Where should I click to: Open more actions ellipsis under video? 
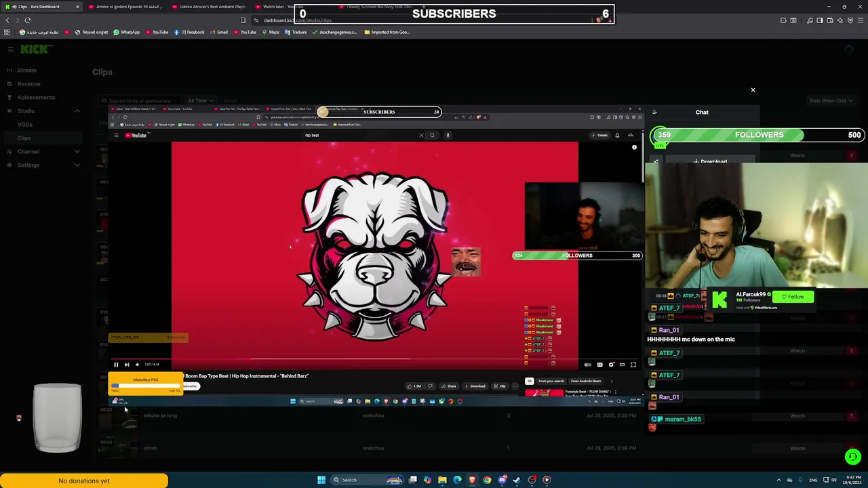[x=515, y=386]
